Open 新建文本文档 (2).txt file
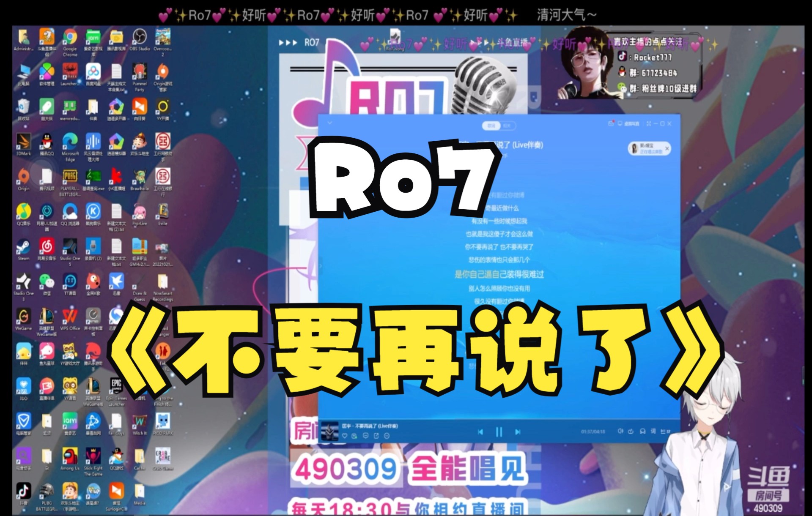 click(x=116, y=217)
